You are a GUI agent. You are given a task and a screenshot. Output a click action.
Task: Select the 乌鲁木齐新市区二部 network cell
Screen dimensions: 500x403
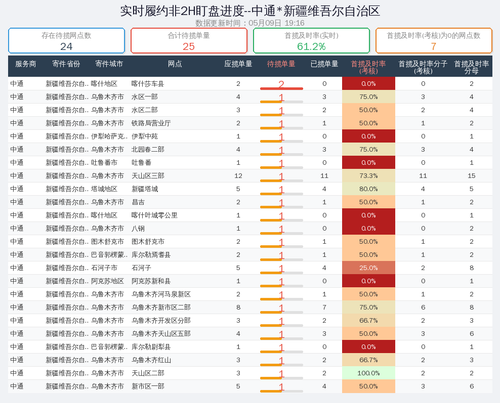click(x=161, y=307)
